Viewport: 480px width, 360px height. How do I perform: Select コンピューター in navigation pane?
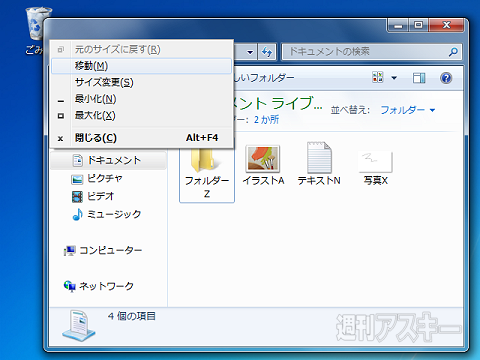103,250
